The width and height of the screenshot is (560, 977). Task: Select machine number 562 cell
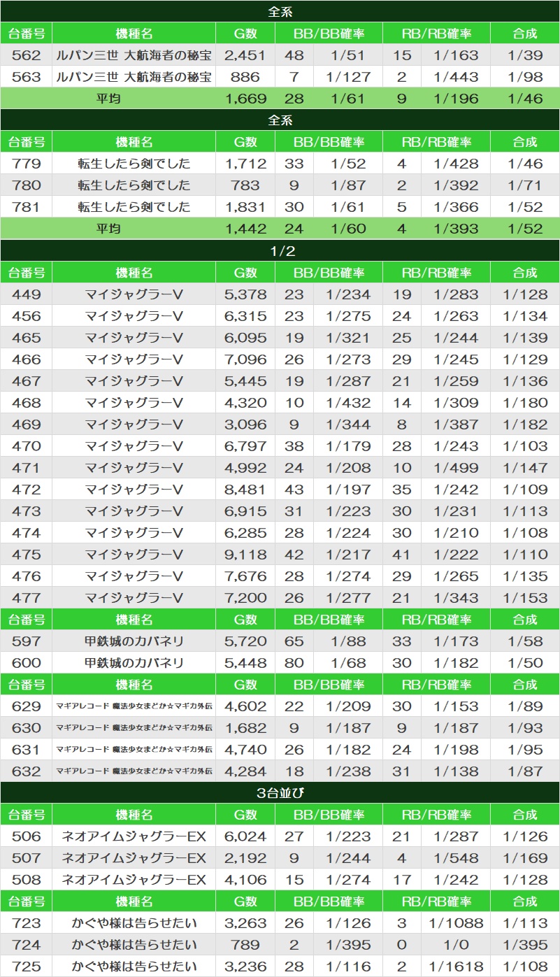pos(26,55)
